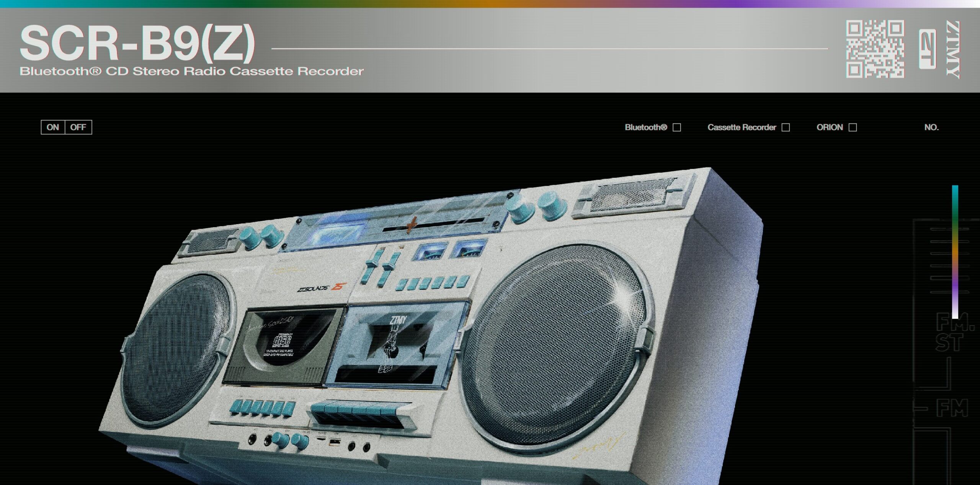
Task: Tick the ORION checkbox
Action: pyautogui.click(x=853, y=127)
